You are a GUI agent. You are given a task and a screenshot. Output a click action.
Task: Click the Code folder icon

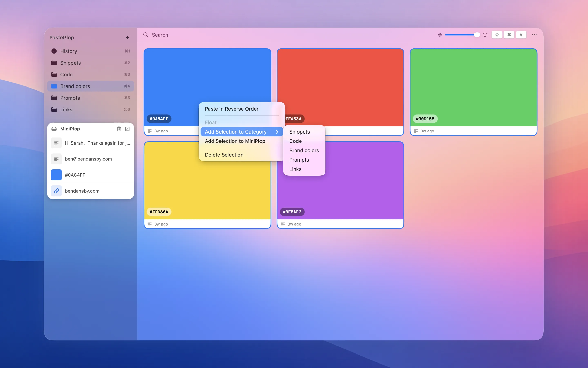click(54, 74)
